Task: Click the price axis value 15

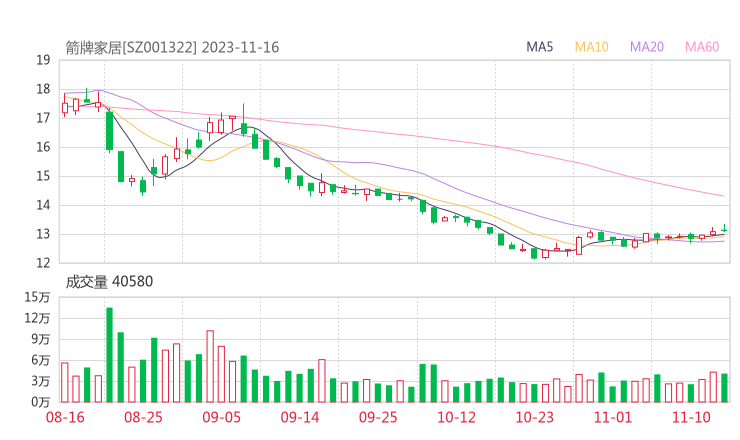Action: tap(43, 176)
